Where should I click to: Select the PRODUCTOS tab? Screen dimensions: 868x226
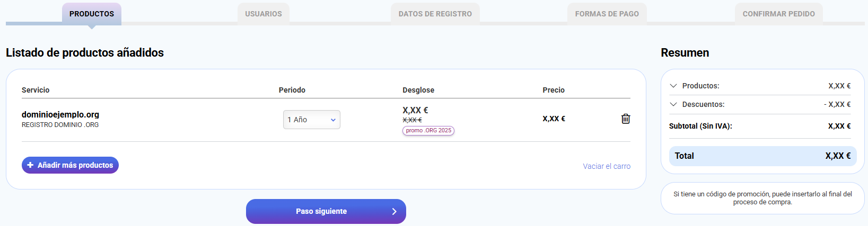[92, 14]
